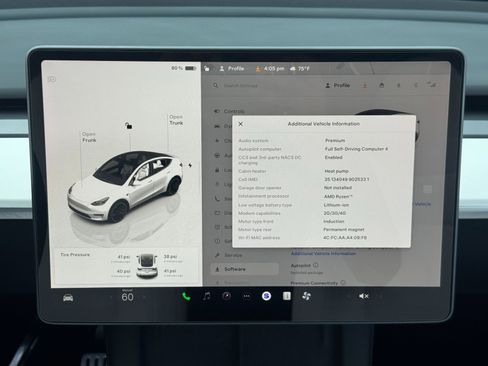The image size is (488, 366).
Task: Tap the 'Premium' audio system value
Action: tap(335, 140)
